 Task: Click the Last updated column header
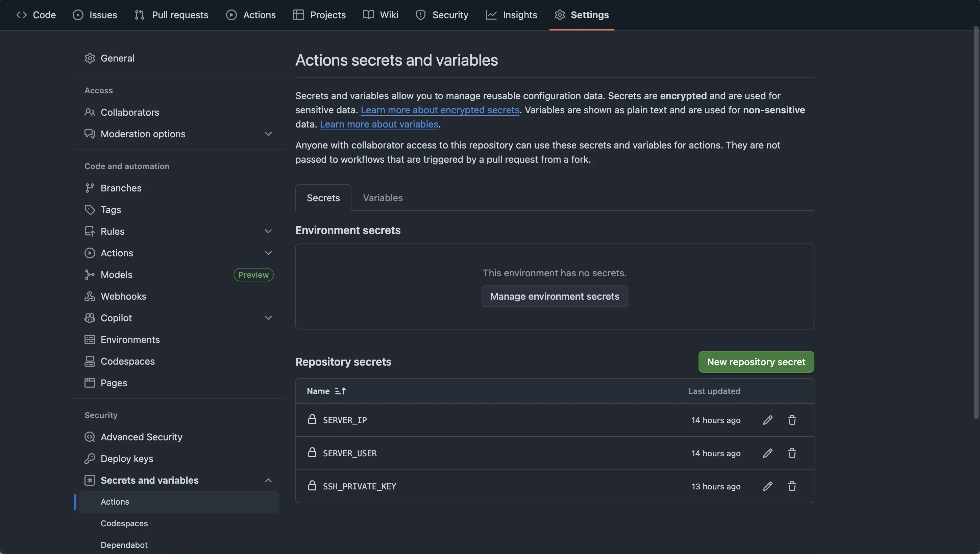click(714, 391)
